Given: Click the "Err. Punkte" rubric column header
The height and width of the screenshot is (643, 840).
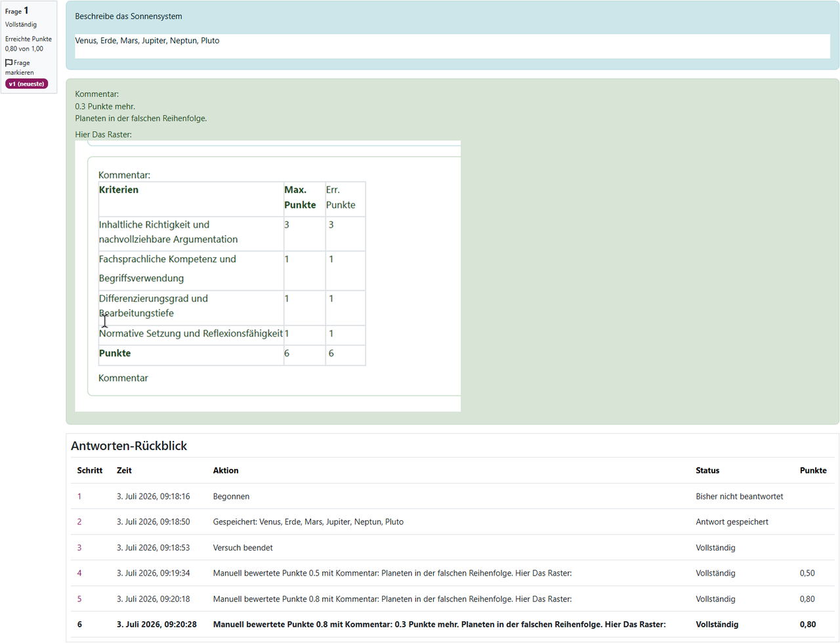Looking at the screenshot, I should [341, 197].
